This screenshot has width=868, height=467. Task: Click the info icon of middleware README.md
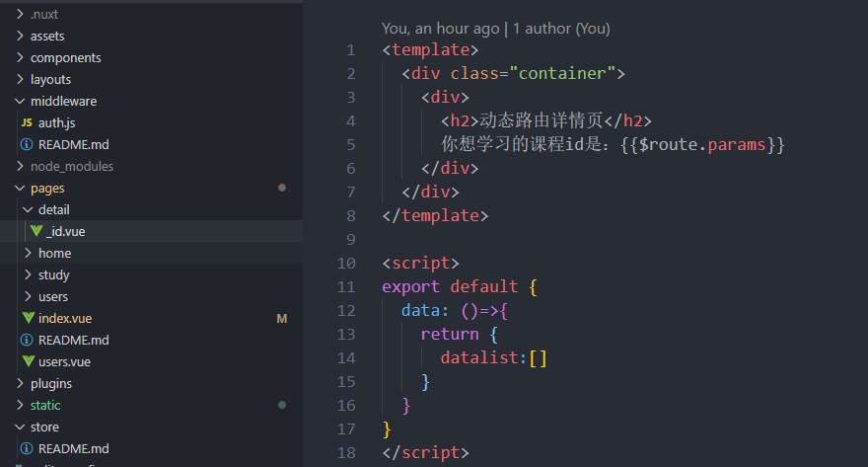tap(27, 144)
